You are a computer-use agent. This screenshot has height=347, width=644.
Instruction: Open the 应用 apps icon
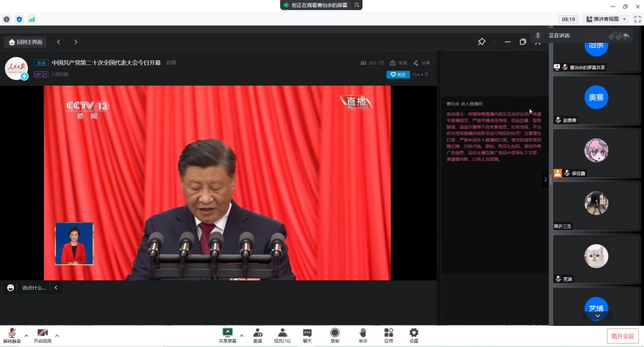(x=389, y=334)
